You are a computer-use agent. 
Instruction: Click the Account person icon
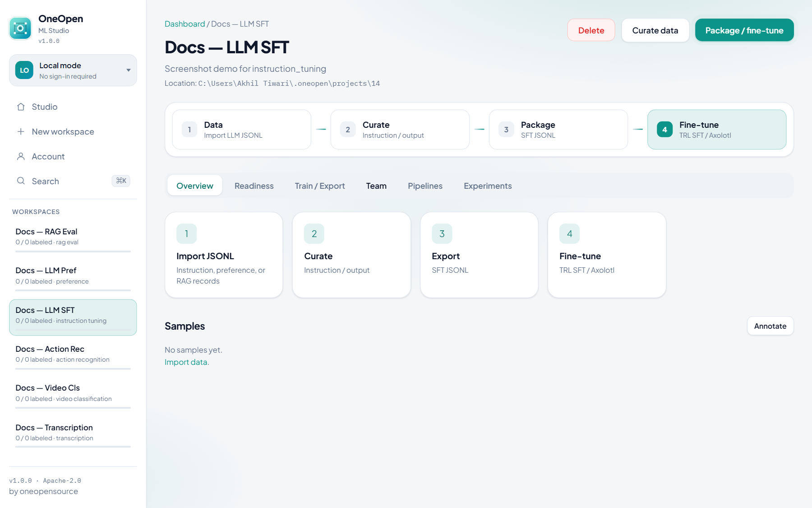click(x=21, y=157)
